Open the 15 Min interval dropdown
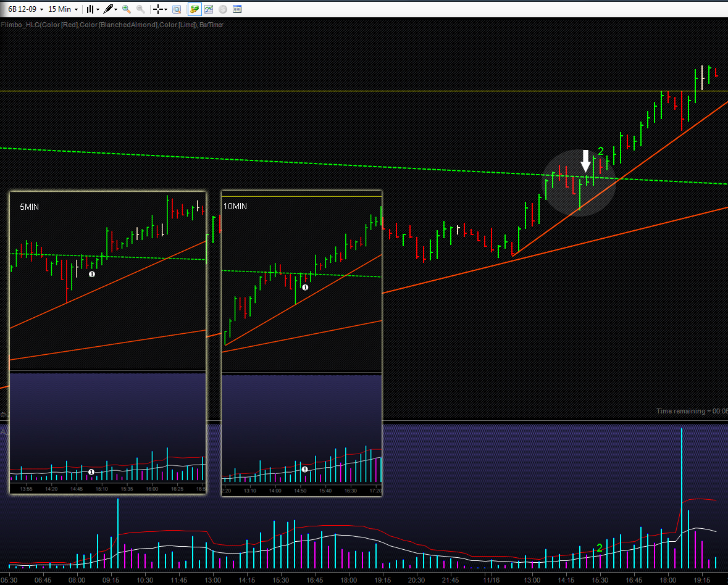Viewport: 728px width, 585px height. click(x=63, y=9)
